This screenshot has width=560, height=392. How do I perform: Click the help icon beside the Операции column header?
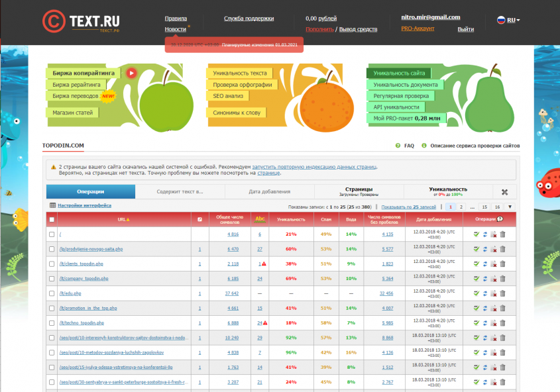click(x=500, y=219)
